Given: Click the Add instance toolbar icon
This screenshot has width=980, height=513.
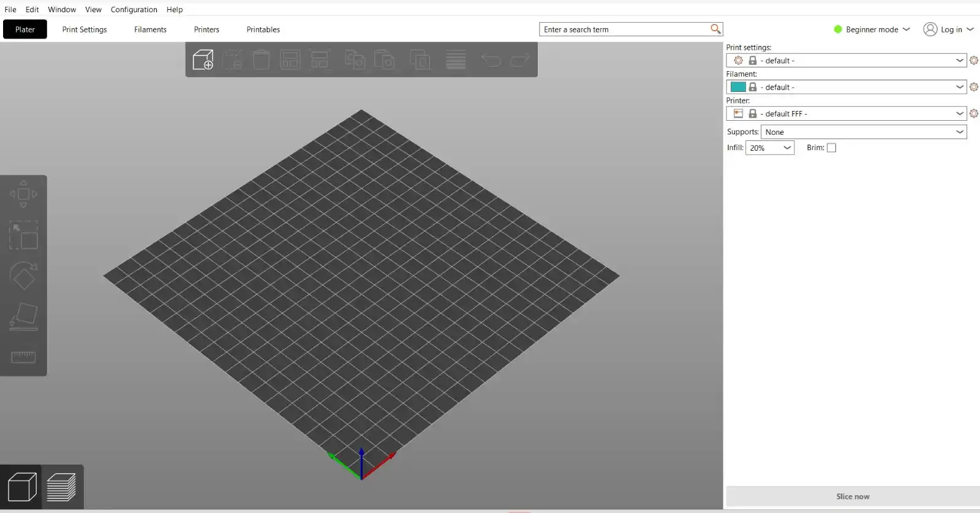Looking at the screenshot, I should 420,59.
